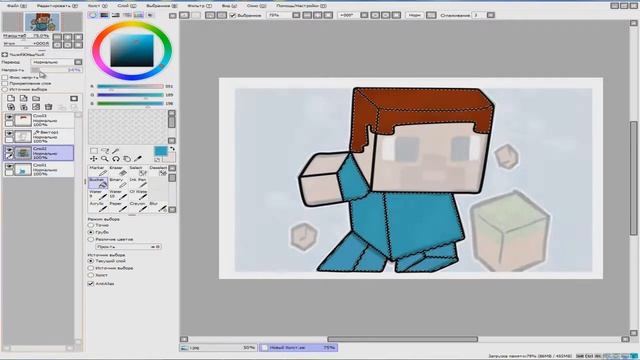Create a new vector linework layer
This screenshot has height=360, width=640.
point(24,98)
